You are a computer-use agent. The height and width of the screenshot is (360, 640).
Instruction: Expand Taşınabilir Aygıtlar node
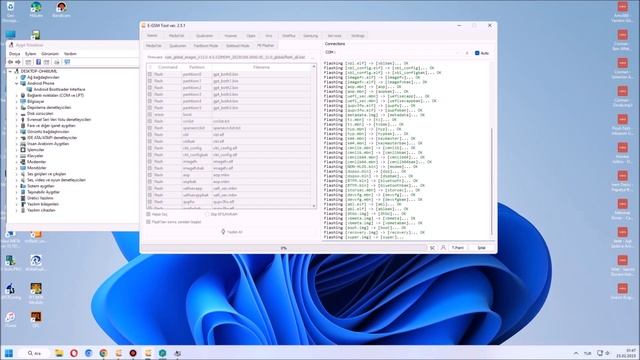coord(17,192)
